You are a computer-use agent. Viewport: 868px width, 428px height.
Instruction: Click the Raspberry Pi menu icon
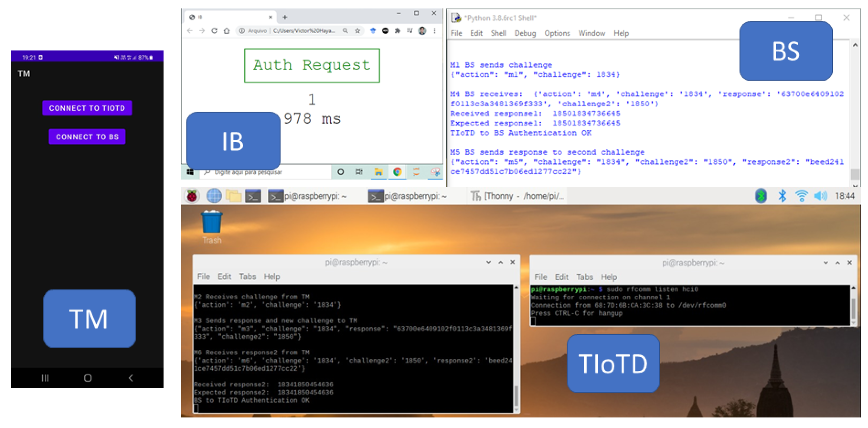click(192, 196)
